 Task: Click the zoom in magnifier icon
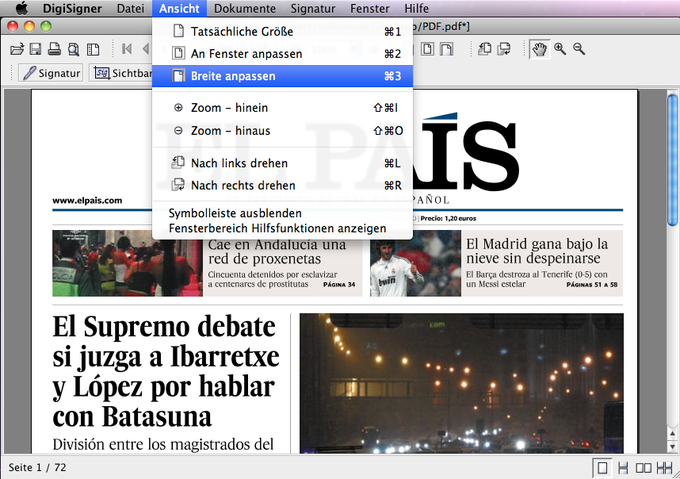coord(560,49)
